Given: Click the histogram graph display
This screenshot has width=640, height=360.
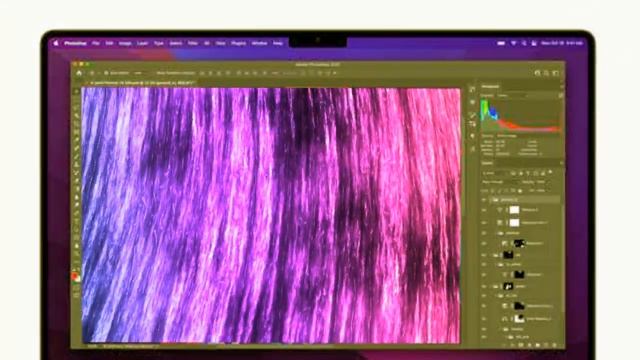Looking at the screenshot, I should (520, 116).
